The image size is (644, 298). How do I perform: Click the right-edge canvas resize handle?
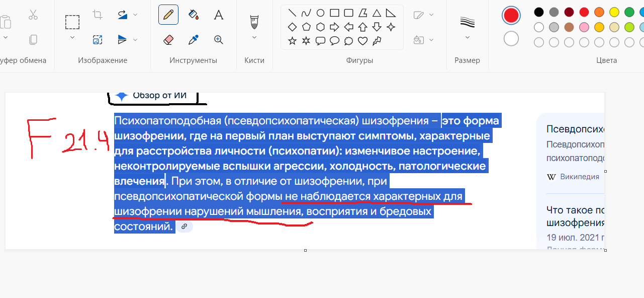(605, 171)
